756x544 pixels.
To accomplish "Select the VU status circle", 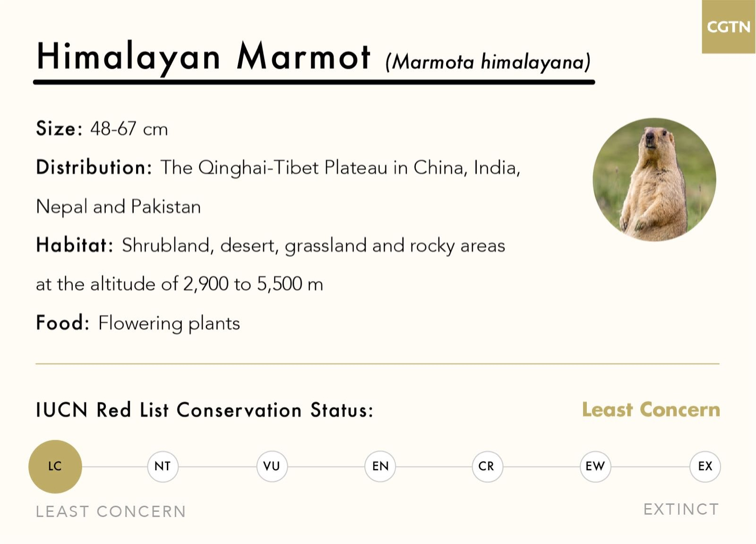I will (x=272, y=466).
